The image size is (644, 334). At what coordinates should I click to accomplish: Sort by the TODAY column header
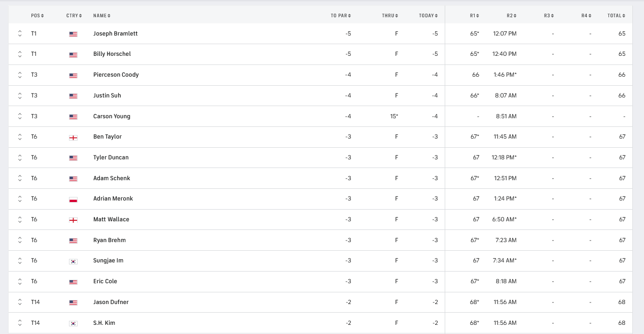point(428,16)
